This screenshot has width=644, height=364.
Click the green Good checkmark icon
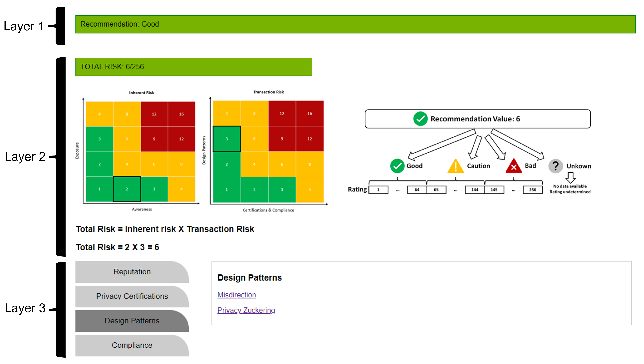pos(397,166)
